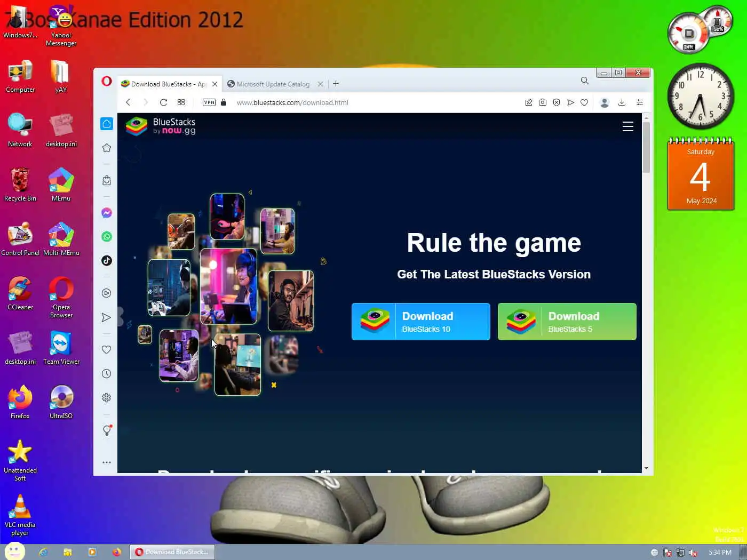Click the Download BlueStack taskbar button
This screenshot has width=747, height=560.
172,552
